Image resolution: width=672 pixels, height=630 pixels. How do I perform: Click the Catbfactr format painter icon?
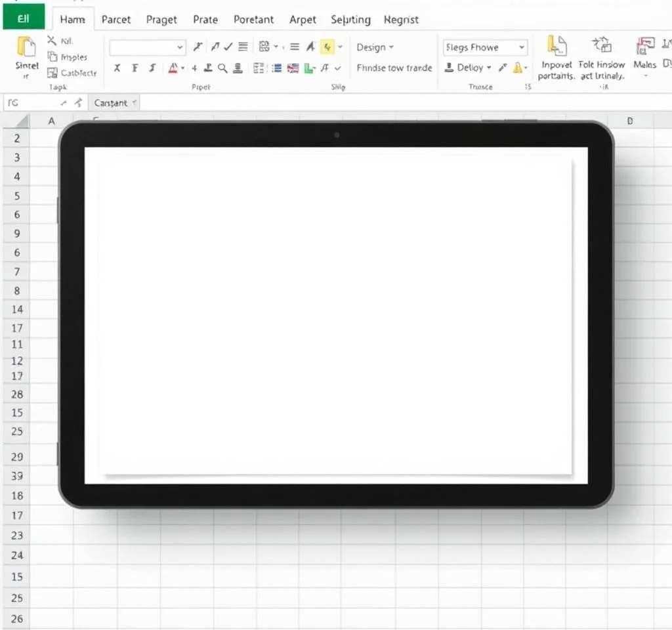(52, 73)
